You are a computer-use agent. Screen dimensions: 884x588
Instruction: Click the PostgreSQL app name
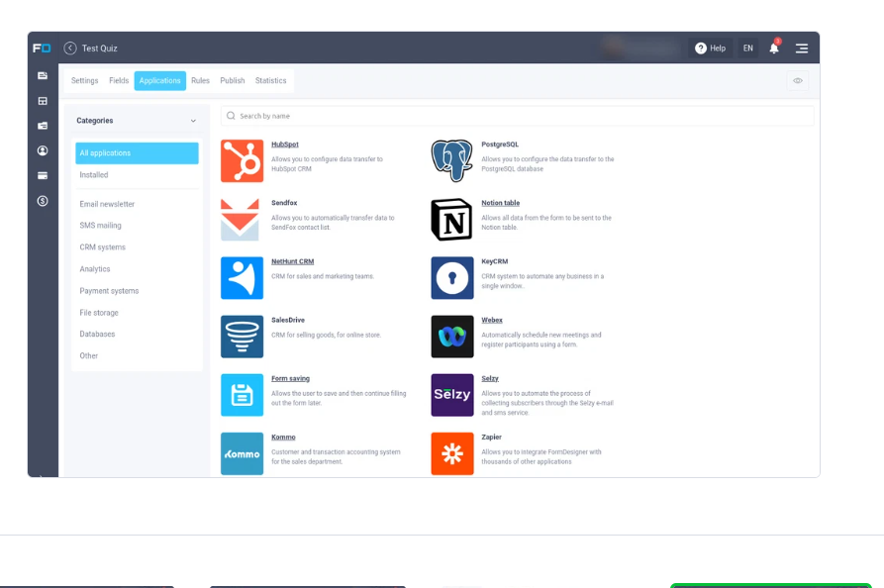(500, 145)
